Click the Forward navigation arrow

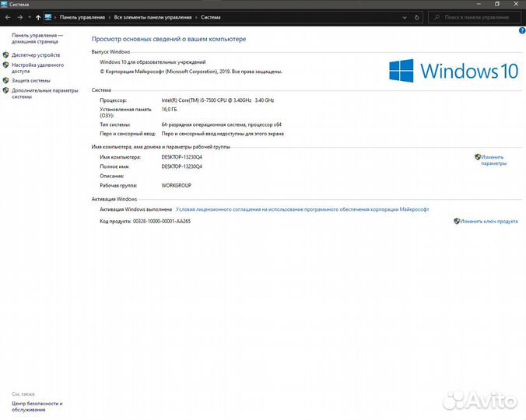tap(18, 16)
